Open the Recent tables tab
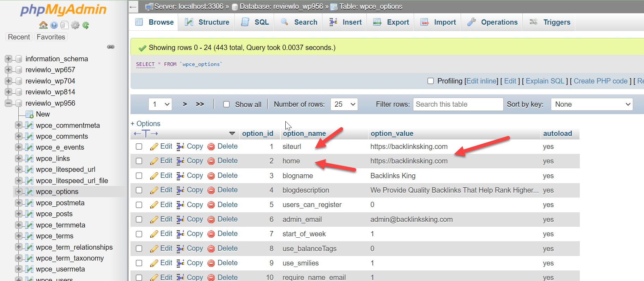 pyautogui.click(x=19, y=37)
